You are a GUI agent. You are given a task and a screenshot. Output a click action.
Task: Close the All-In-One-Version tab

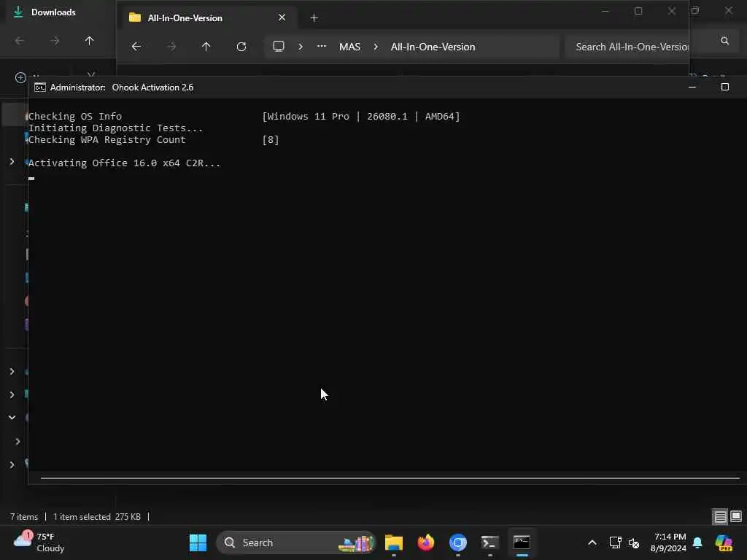click(x=282, y=17)
